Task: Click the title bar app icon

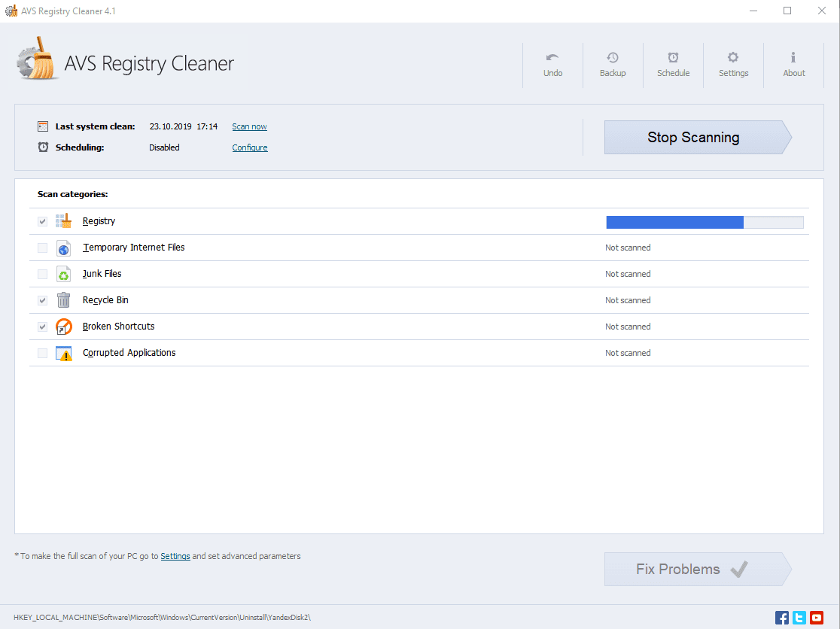Action: 11,11
